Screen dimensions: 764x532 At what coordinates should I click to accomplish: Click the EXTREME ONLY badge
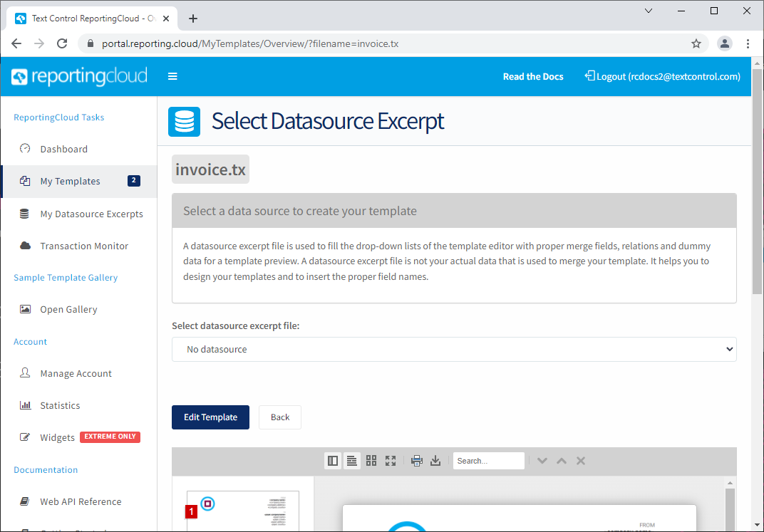pos(110,437)
